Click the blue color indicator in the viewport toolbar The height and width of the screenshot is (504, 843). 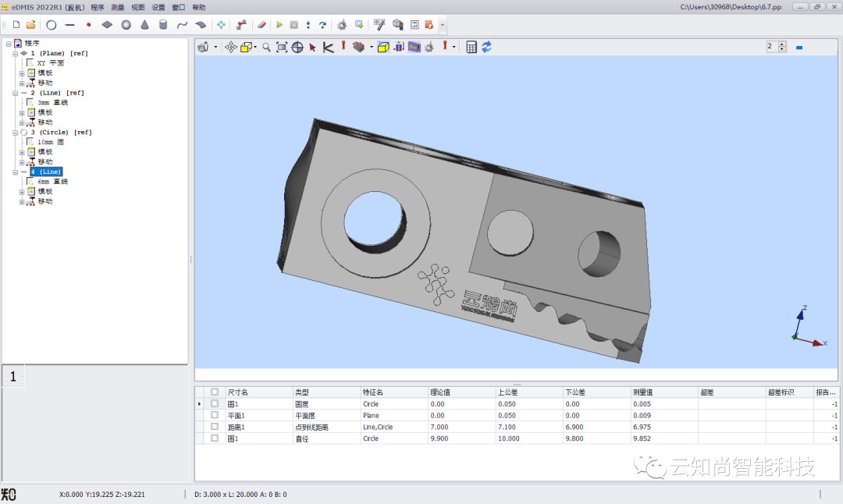pyautogui.click(x=799, y=48)
